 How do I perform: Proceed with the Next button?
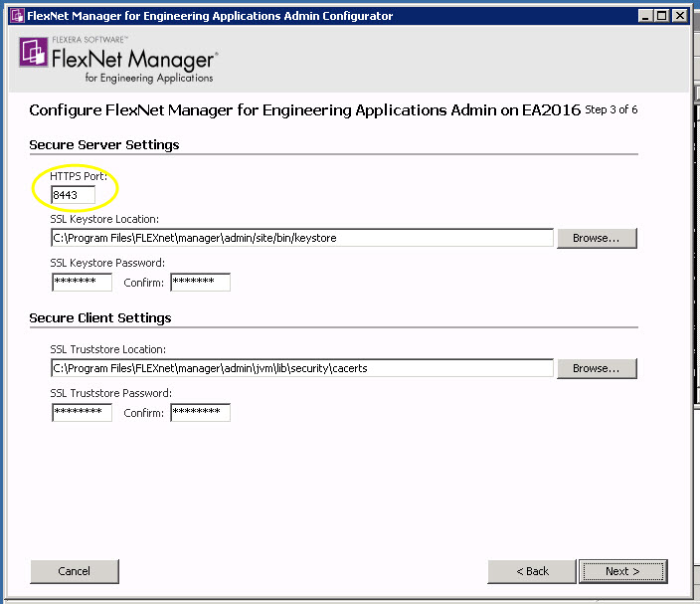click(623, 571)
